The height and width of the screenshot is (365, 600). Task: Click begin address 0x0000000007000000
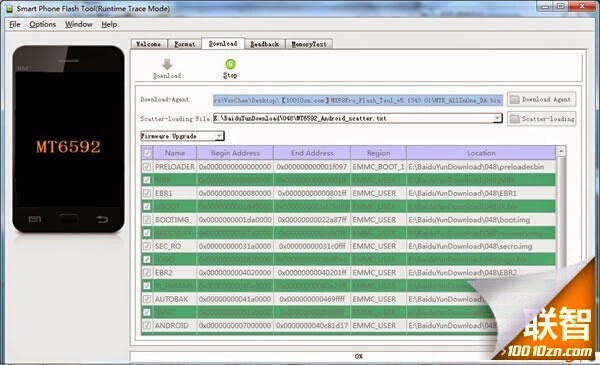coord(235,325)
